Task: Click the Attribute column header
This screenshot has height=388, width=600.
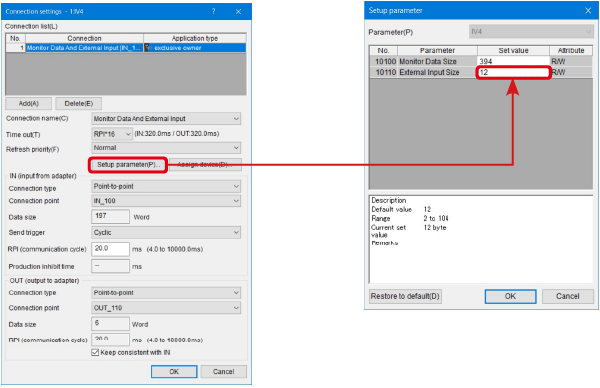Action: click(x=571, y=51)
